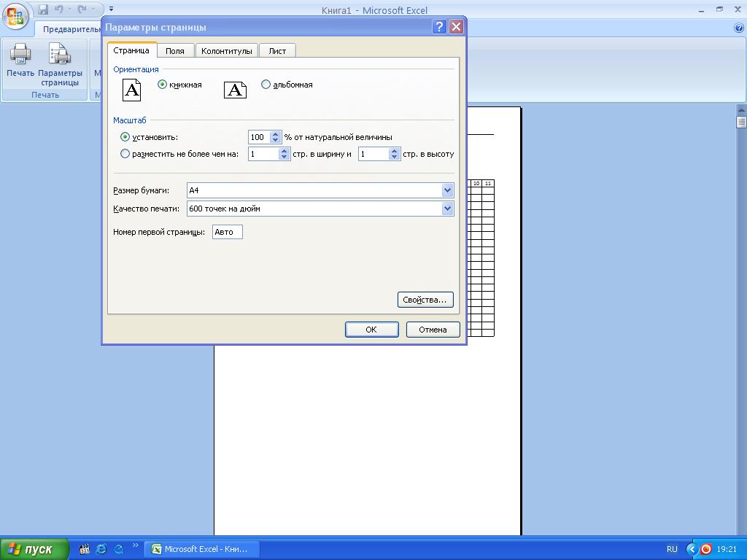Click the Save icon in quick access toolbar
The image size is (747, 560).
tap(44, 9)
